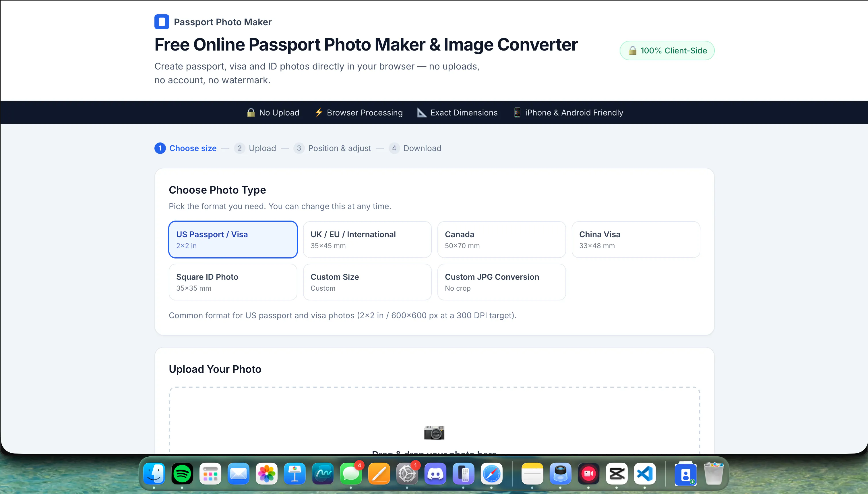Click the blue Passport Photo Maker logo icon
The height and width of the screenshot is (494, 868).
(x=162, y=22)
